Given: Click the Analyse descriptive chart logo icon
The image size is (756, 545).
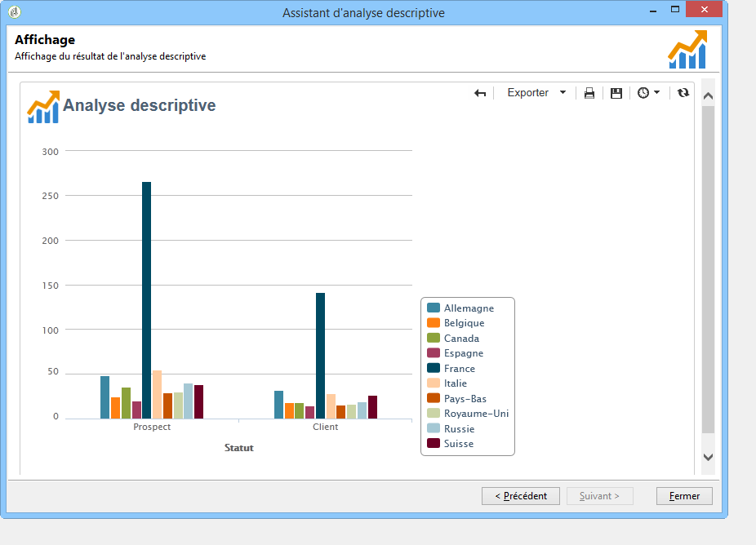Looking at the screenshot, I should click(x=43, y=107).
